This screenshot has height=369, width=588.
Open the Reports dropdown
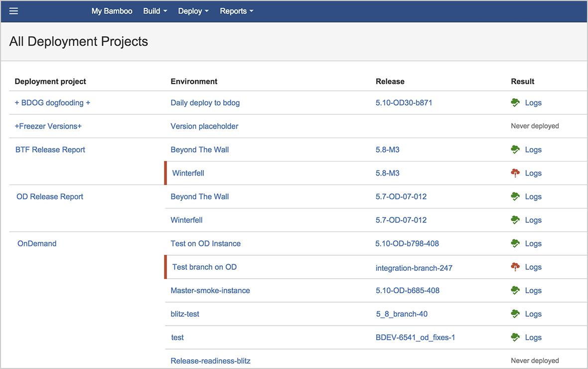(236, 11)
